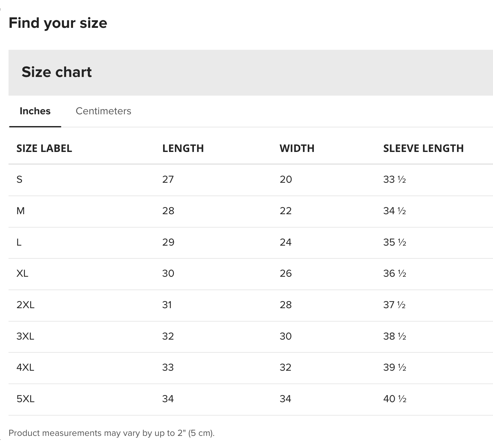Switch to the Centimeters tab
Image resolution: width=493 pixels, height=448 pixels.
click(103, 111)
